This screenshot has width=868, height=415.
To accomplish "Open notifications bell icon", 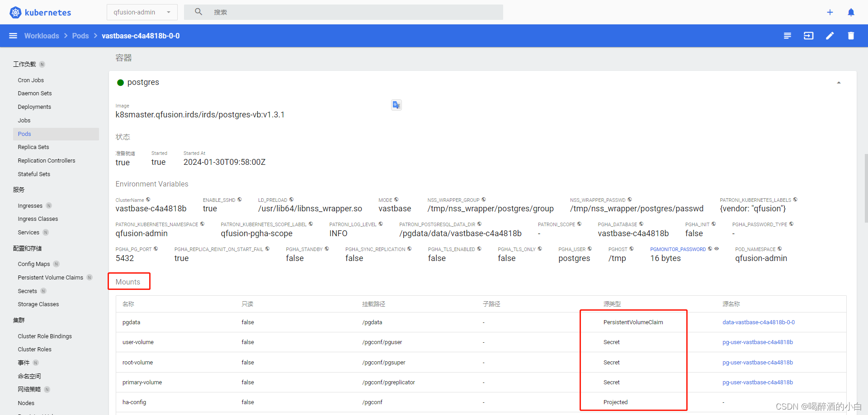I will click(851, 12).
